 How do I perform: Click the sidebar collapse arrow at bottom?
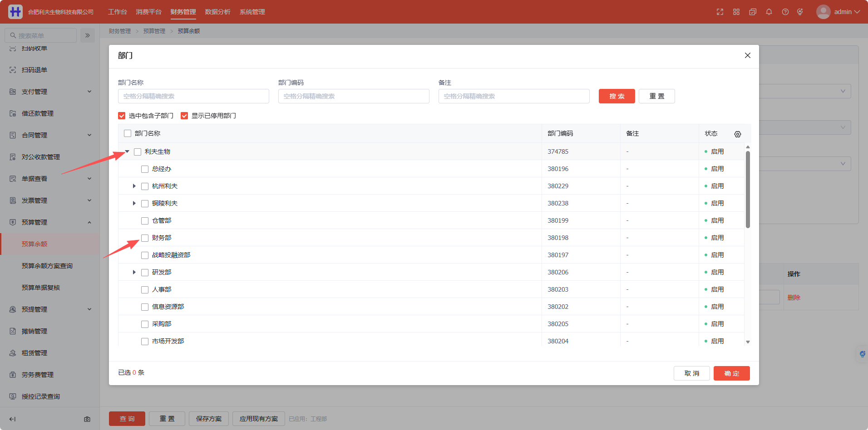[12, 419]
